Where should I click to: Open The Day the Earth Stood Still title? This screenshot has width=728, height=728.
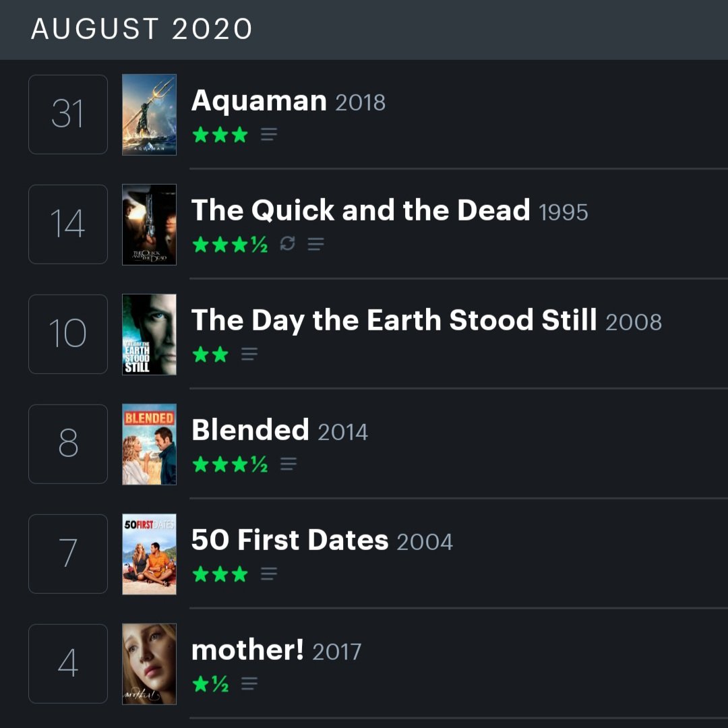394,320
